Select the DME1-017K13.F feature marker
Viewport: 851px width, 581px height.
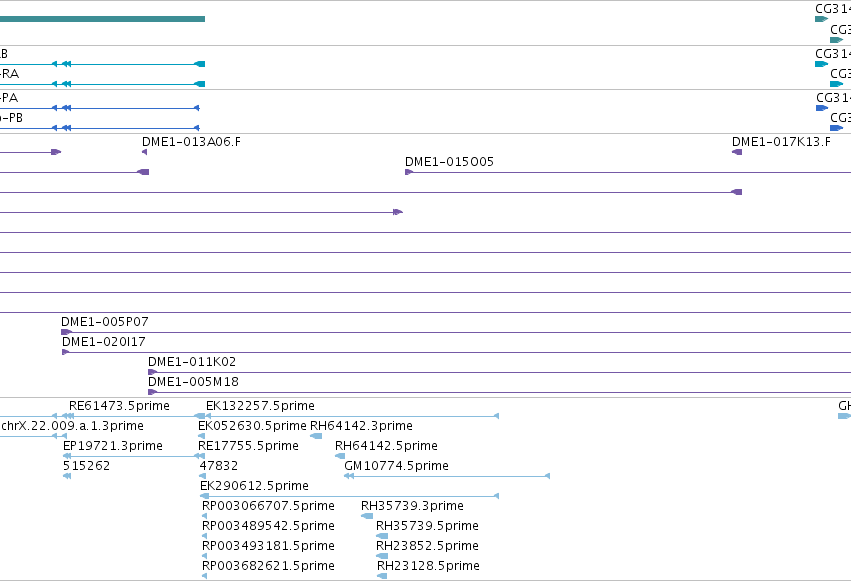click(737, 152)
